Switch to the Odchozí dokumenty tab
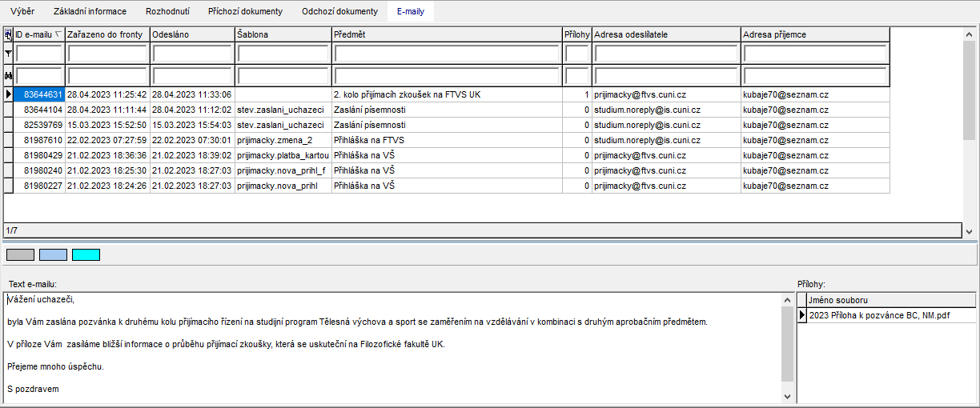Viewport: 980px width, 408px height. click(x=339, y=12)
